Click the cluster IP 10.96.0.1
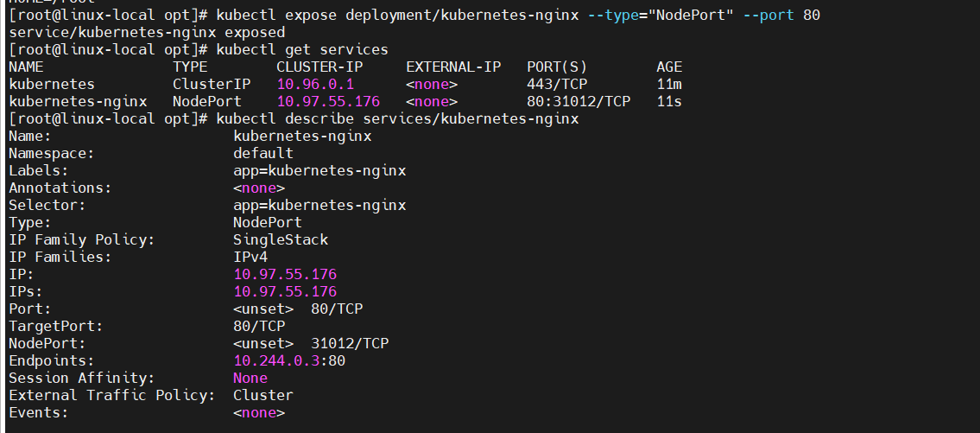The height and width of the screenshot is (433, 980). [315, 85]
